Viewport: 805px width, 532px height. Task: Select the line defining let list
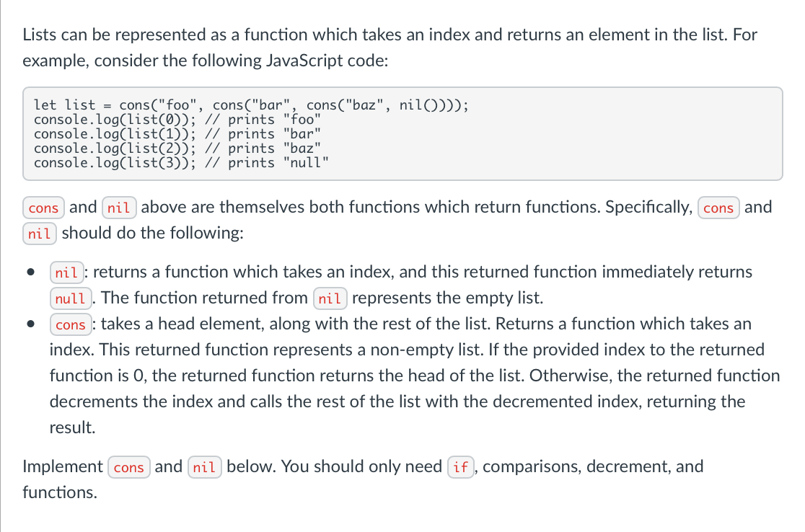point(252,105)
